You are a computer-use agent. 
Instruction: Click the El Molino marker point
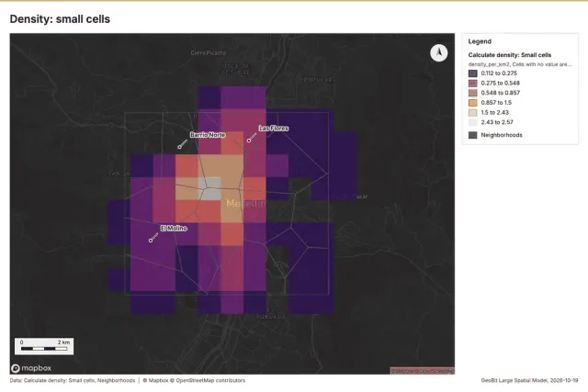click(x=151, y=241)
